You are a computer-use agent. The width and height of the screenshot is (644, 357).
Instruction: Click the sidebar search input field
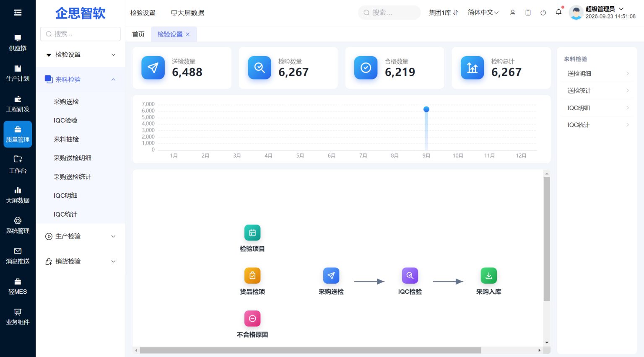tap(80, 34)
